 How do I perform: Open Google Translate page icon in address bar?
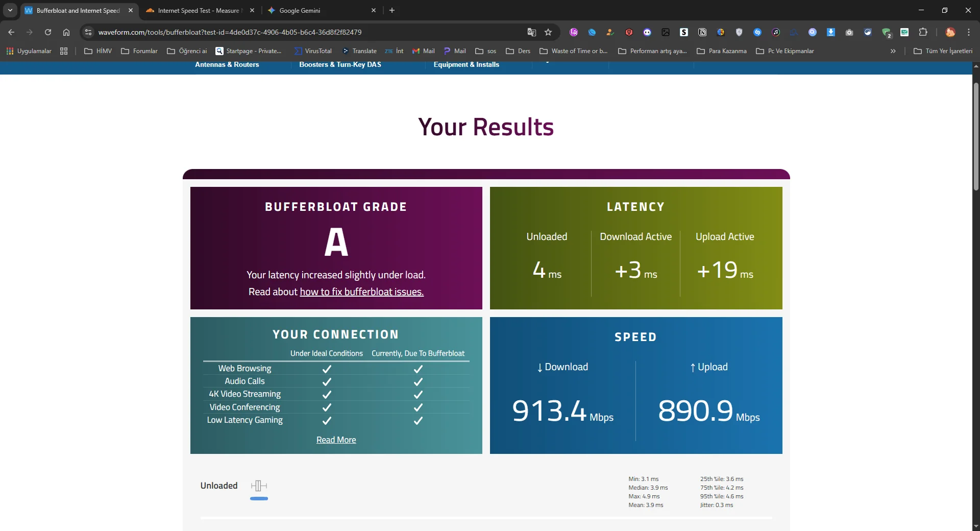pyautogui.click(x=532, y=32)
